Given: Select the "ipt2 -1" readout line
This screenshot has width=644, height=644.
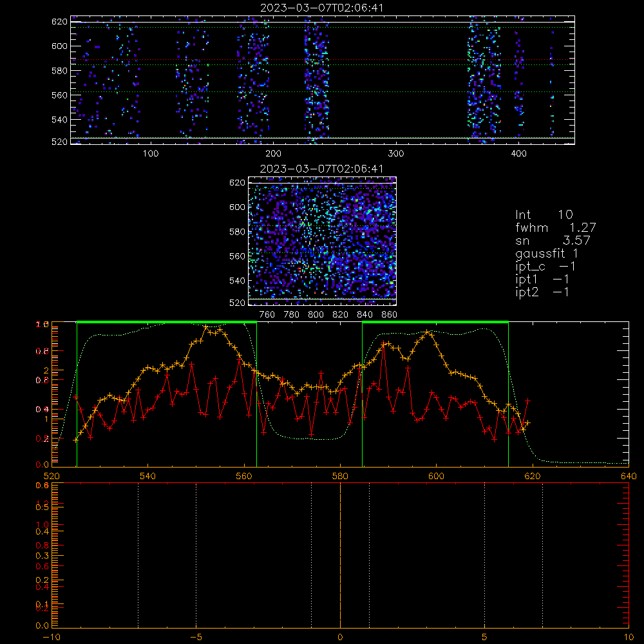Looking at the screenshot, I should 542,292.
